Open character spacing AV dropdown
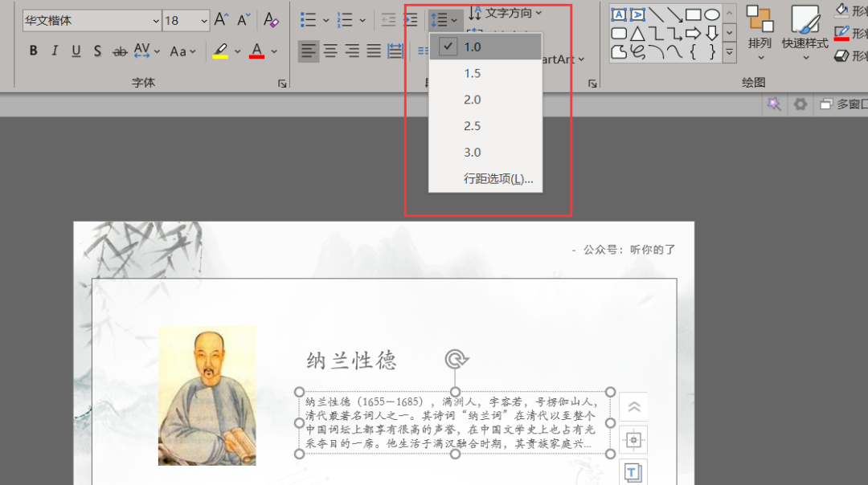 point(146,51)
